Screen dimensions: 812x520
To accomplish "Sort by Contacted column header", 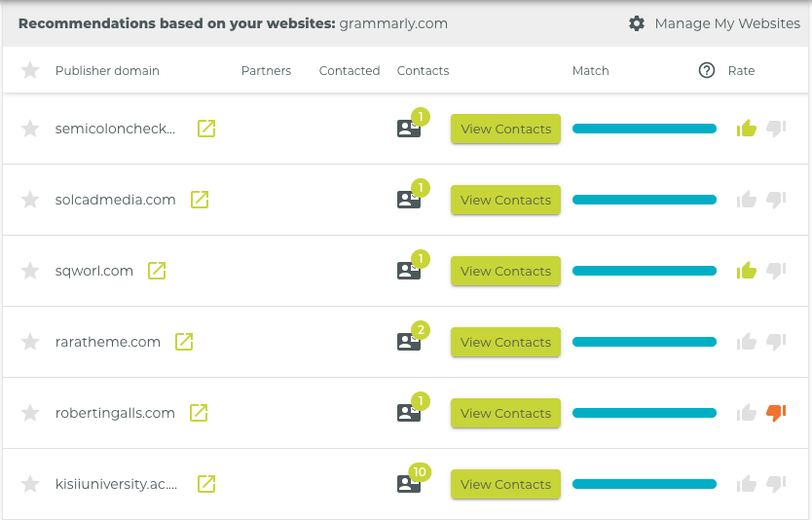I will coord(350,70).
